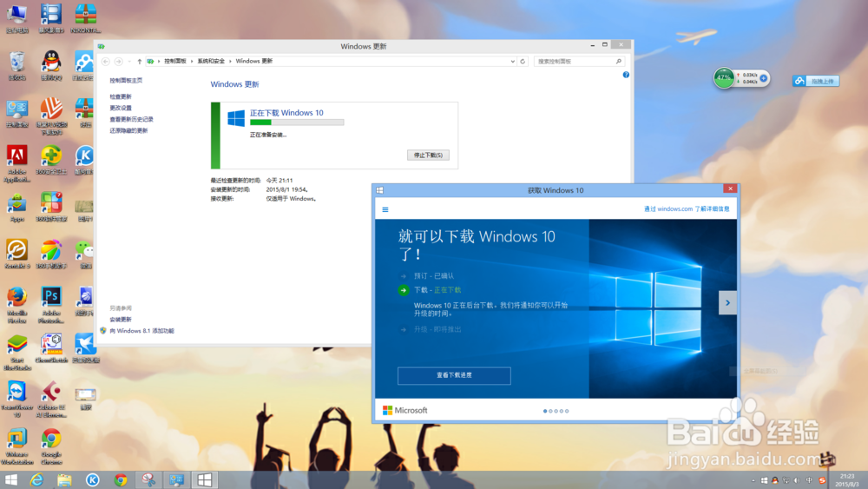Open File Explorer from the taskbar
868x489 pixels.
coord(64,479)
